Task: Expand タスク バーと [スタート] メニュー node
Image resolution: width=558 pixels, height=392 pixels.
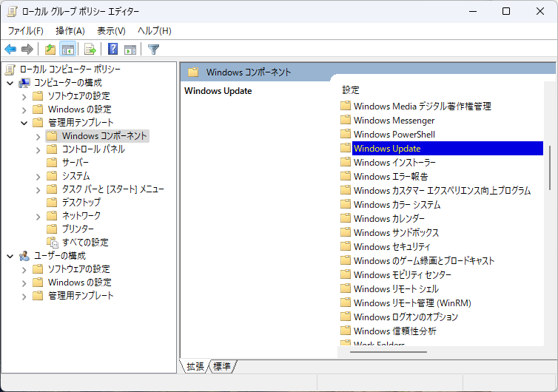Action: pyautogui.click(x=38, y=190)
